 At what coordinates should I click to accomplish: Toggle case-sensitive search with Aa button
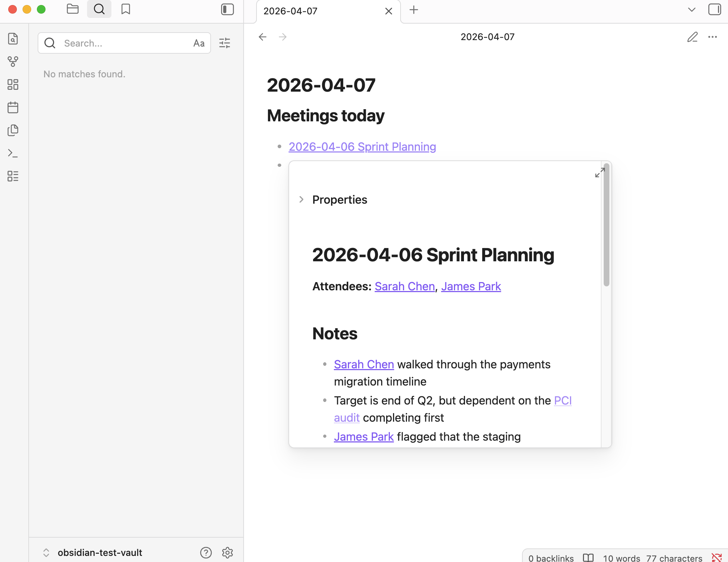coord(199,43)
